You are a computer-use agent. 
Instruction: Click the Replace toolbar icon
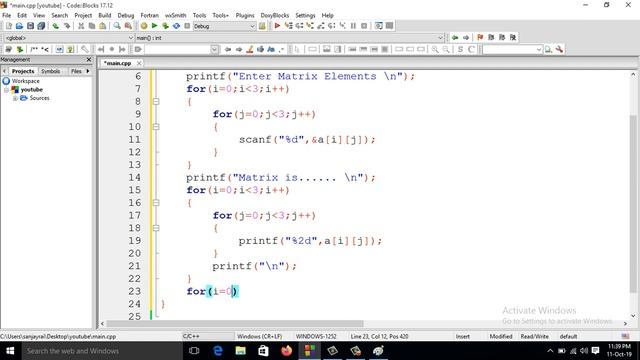128,26
